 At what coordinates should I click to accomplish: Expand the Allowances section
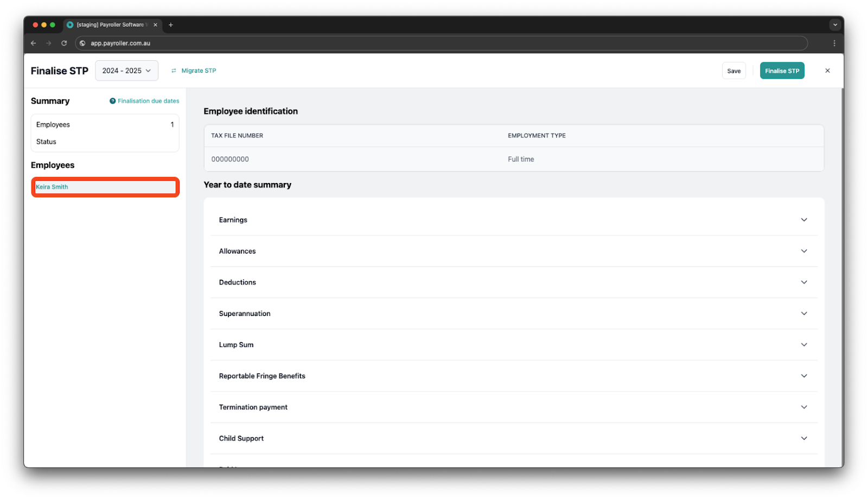click(x=803, y=251)
